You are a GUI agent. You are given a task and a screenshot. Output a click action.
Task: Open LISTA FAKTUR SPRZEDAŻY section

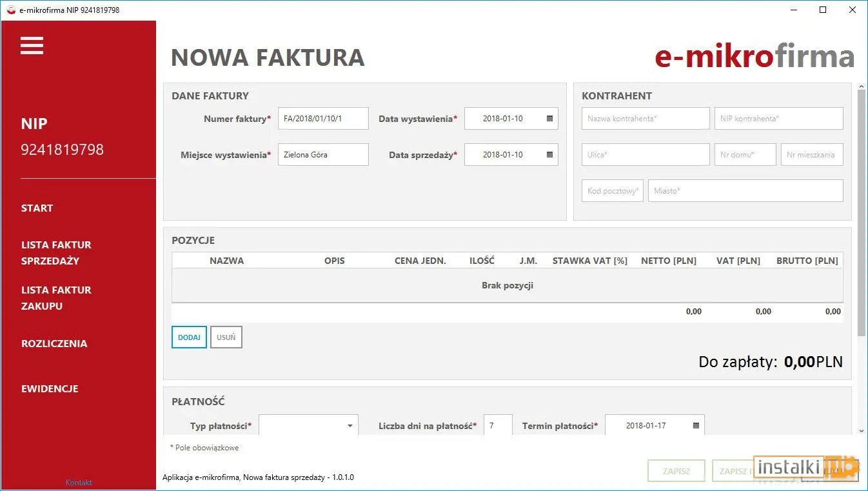coord(56,252)
